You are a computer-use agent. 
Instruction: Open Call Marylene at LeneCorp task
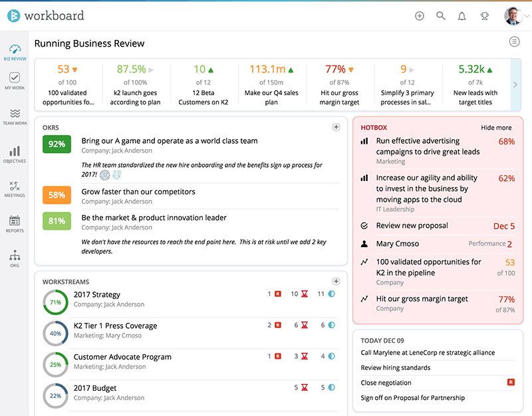[x=428, y=353]
